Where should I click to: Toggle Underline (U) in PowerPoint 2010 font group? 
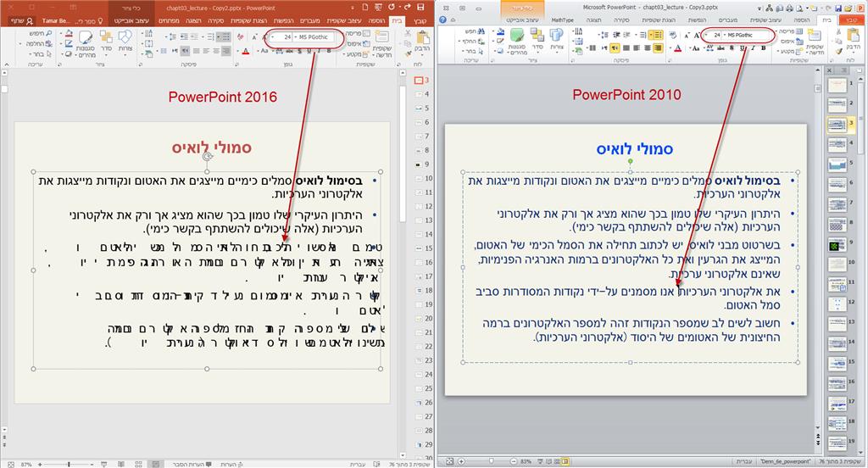(742, 48)
